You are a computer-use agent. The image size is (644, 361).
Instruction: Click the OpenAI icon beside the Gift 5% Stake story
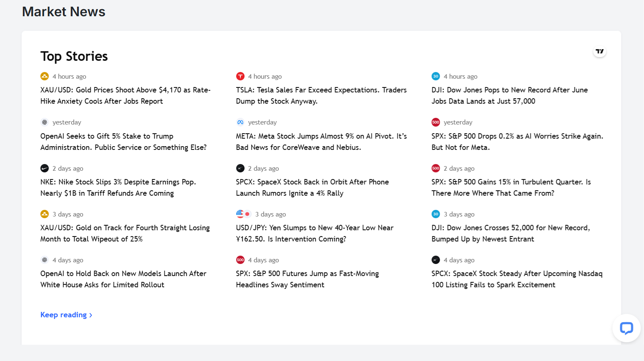45,122
